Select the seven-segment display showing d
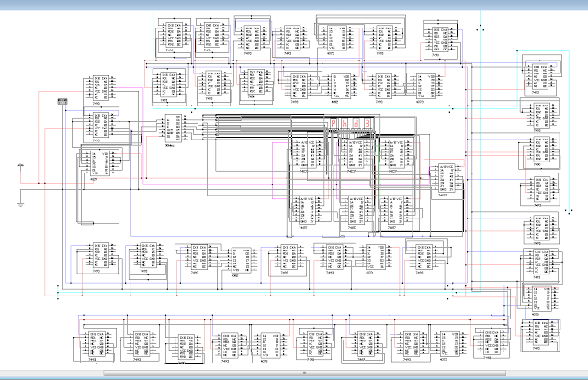 tap(356, 124)
